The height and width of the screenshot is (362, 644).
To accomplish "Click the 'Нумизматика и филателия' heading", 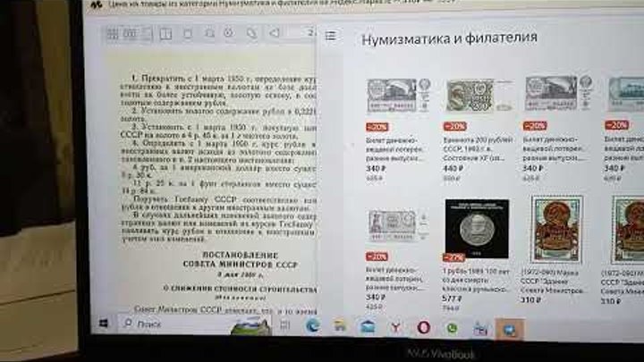I will [x=449, y=38].
